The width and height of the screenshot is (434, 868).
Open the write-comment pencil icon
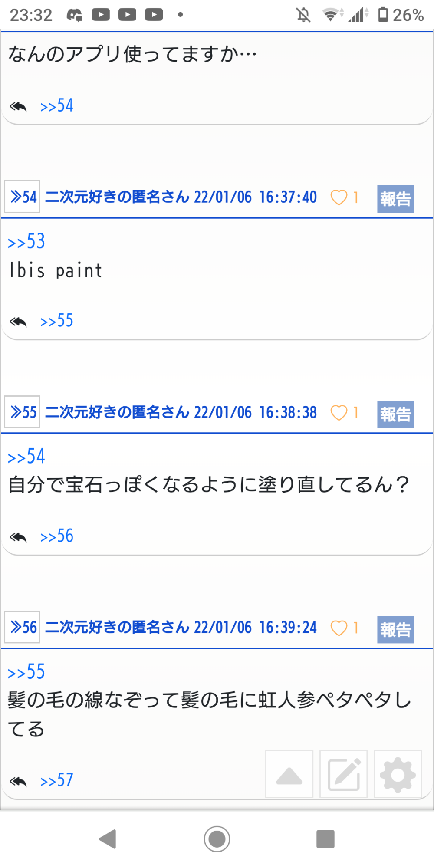343,774
